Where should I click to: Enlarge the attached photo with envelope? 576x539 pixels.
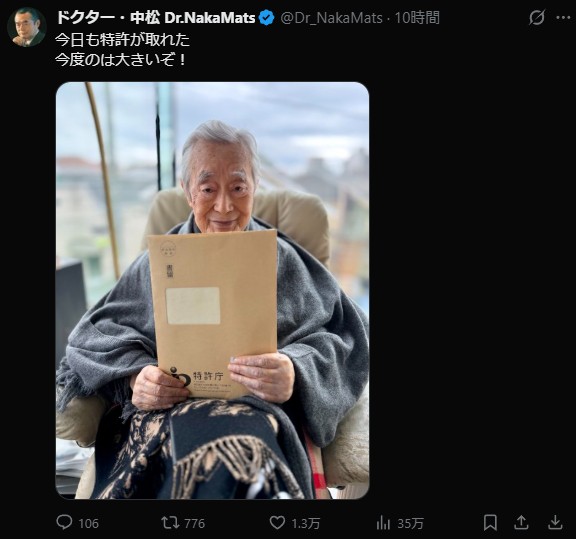(212, 290)
